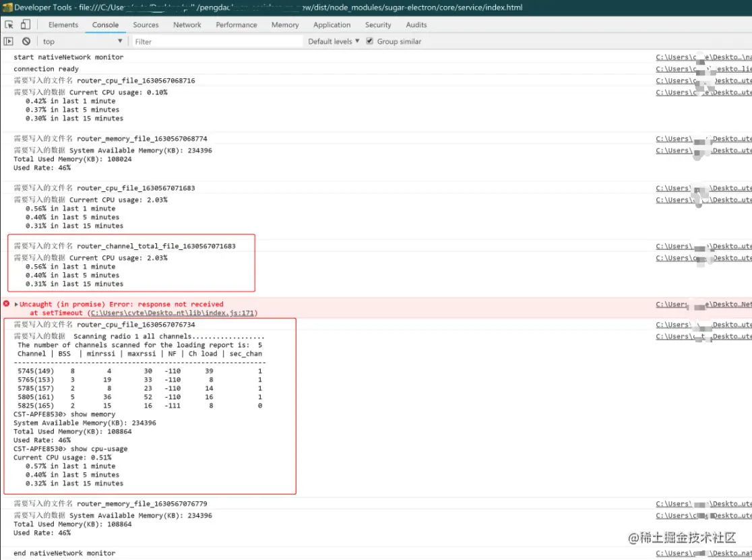The image size is (752, 560).
Task: Clear the console with the ban icon
Action: pos(26,41)
